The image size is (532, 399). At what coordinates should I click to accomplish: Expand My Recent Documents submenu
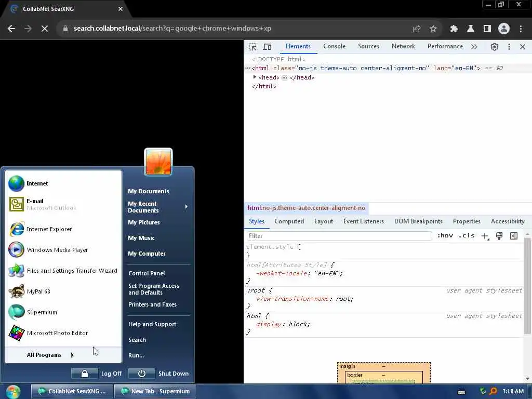[158, 207]
